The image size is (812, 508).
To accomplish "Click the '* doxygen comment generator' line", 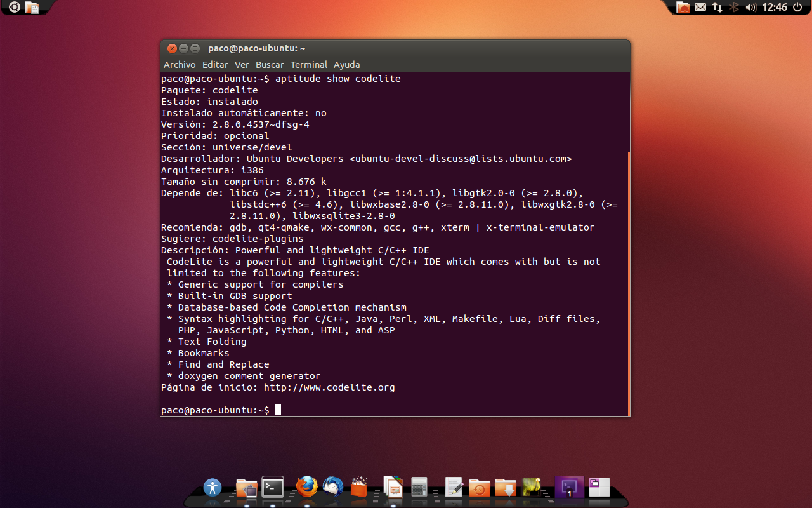I will point(244,376).
